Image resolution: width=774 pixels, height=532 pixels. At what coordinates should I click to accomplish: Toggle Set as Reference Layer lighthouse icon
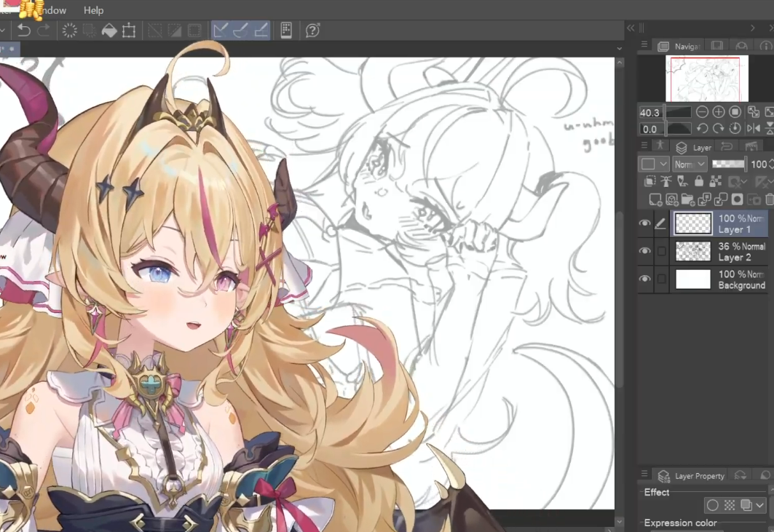coord(666,182)
